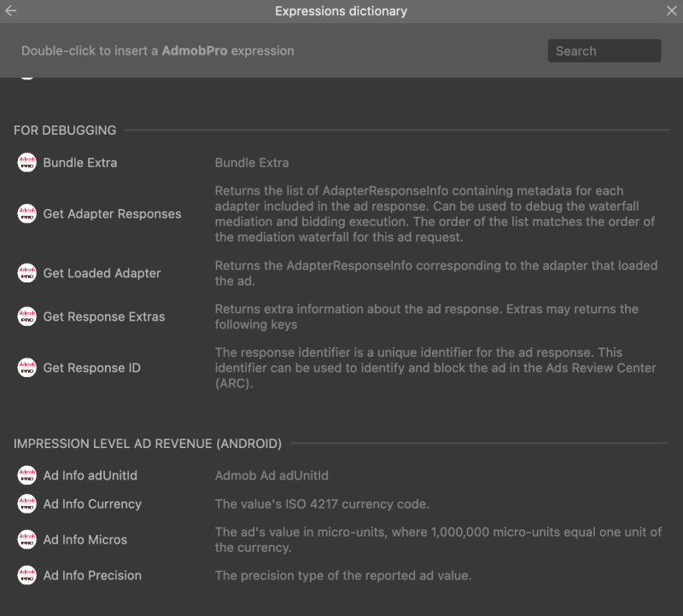Viewport: 683px width, 616px height.
Task: Focus the Search field
Action: (x=604, y=51)
